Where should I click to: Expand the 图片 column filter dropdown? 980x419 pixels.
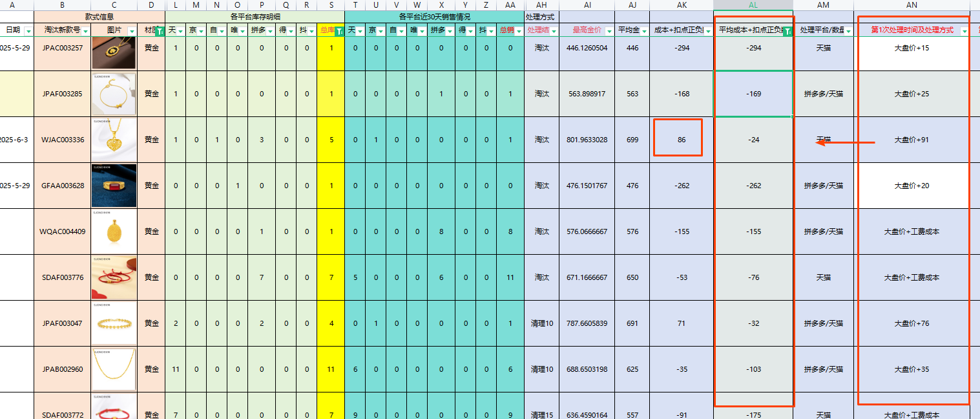point(132,31)
